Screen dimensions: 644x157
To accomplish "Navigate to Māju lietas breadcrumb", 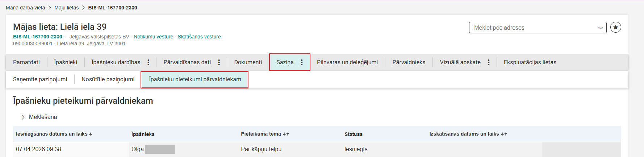I will (x=66, y=8).
